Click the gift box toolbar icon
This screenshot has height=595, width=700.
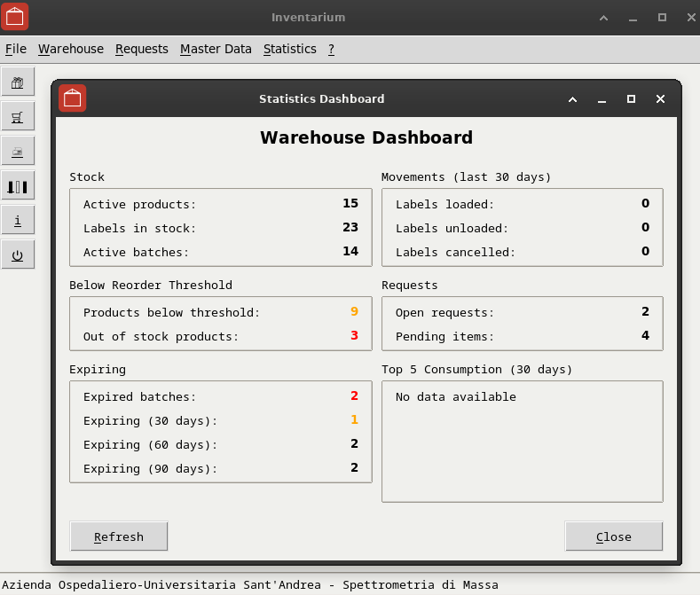point(18,82)
